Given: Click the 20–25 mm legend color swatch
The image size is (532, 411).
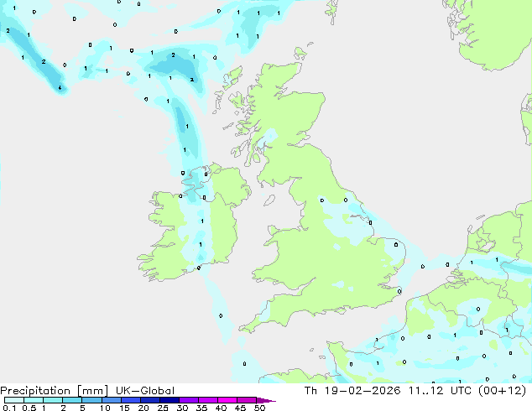Looking at the screenshot, I should tap(150, 400).
